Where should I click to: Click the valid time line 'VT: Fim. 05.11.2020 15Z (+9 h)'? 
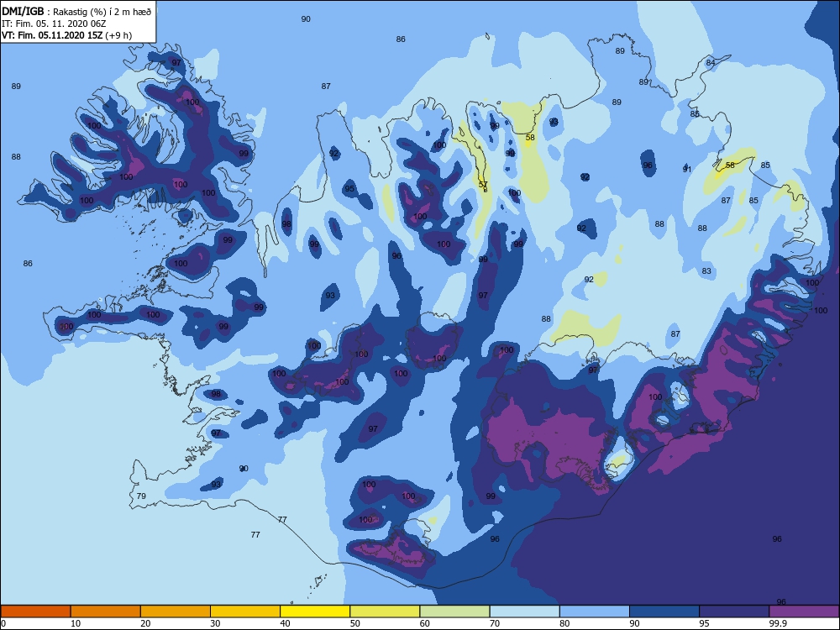[x=66, y=35]
